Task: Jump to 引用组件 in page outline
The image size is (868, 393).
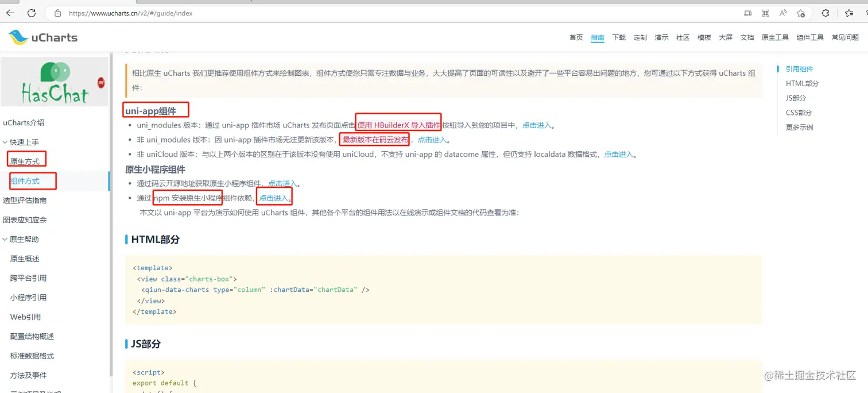Action: pos(800,69)
